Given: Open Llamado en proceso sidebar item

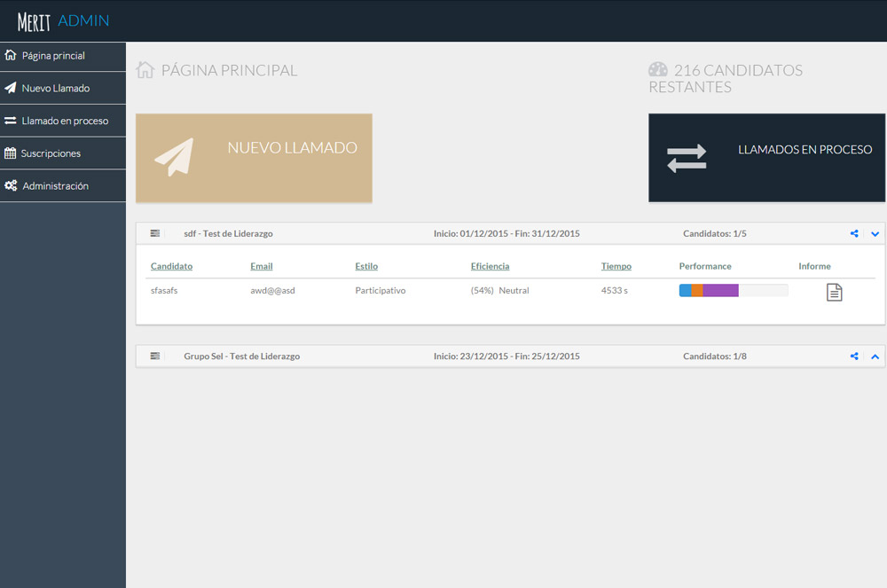Looking at the screenshot, I should (64, 121).
